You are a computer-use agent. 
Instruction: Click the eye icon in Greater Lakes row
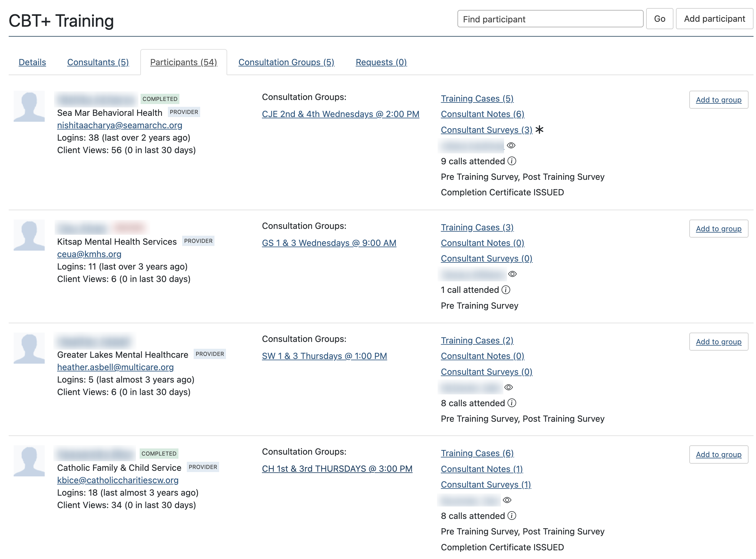(509, 388)
